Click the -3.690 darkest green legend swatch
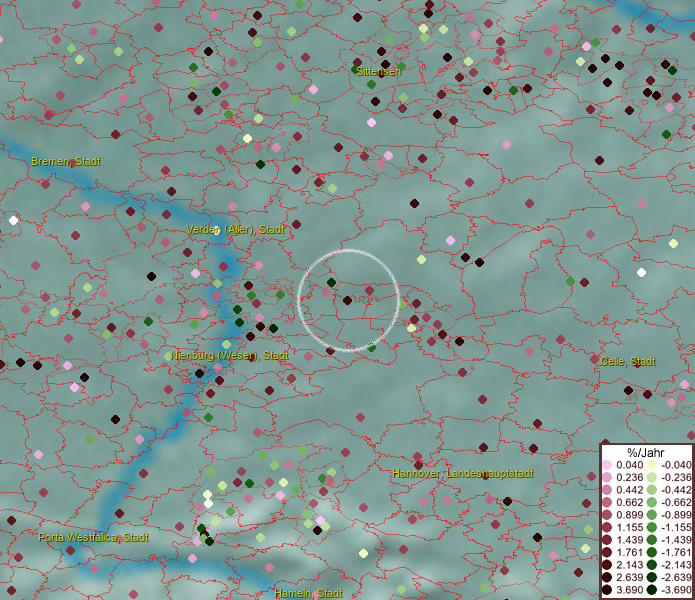The image size is (695, 600). coord(651,591)
